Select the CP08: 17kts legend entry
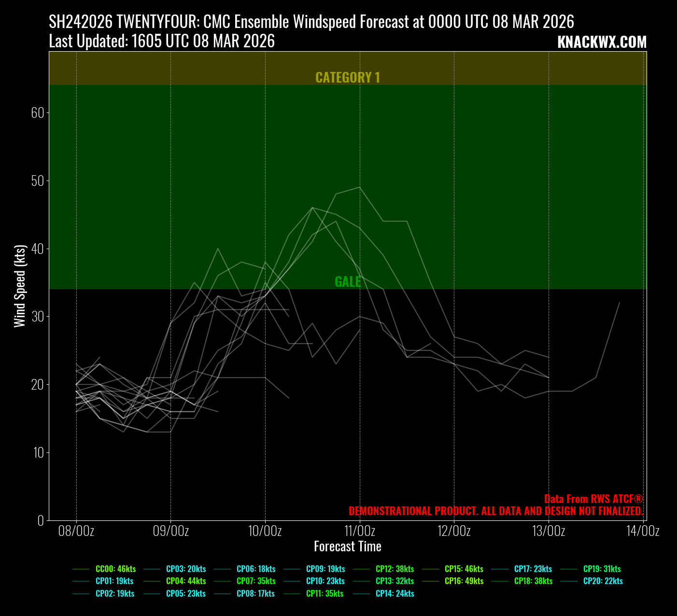 coord(255,594)
